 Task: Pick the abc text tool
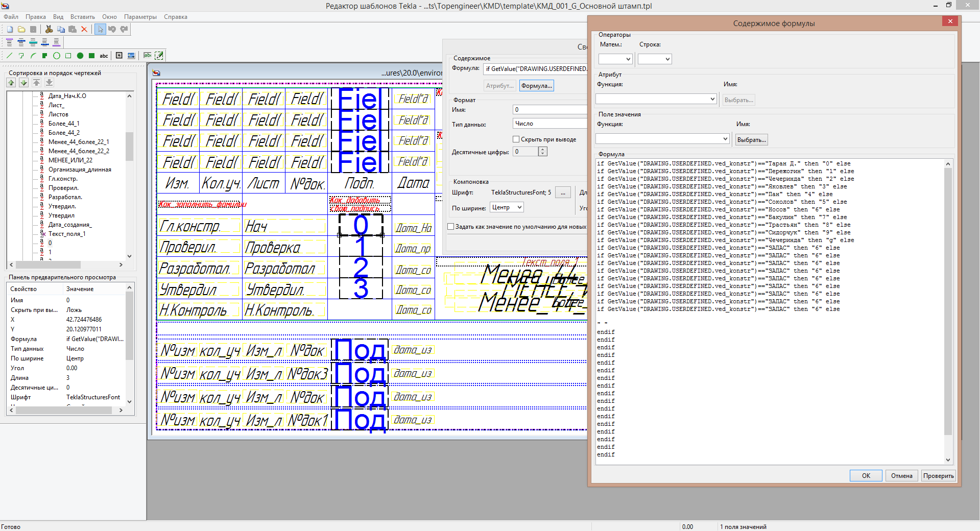(x=104, y=56)
